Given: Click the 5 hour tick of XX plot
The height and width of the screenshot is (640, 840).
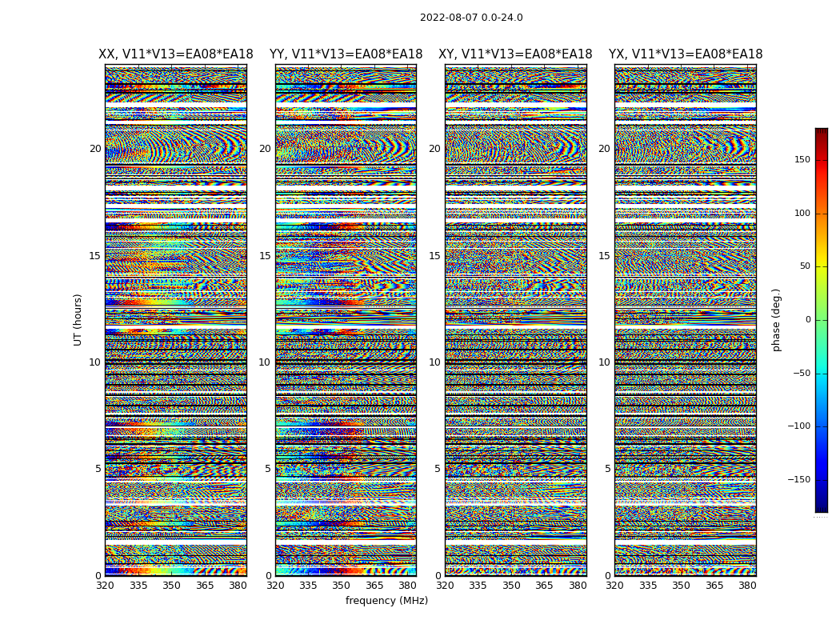Looking at the screenshot, I should coord(98,469).
